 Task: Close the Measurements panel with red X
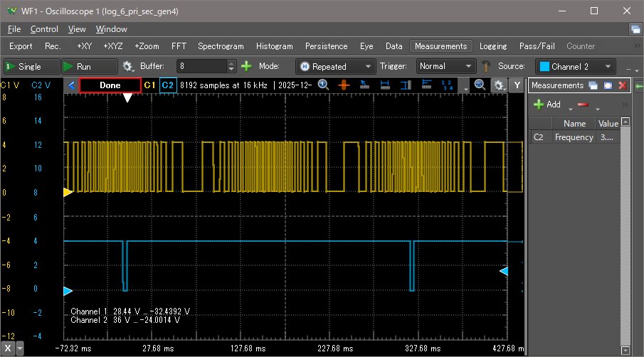tap(622, 85)
